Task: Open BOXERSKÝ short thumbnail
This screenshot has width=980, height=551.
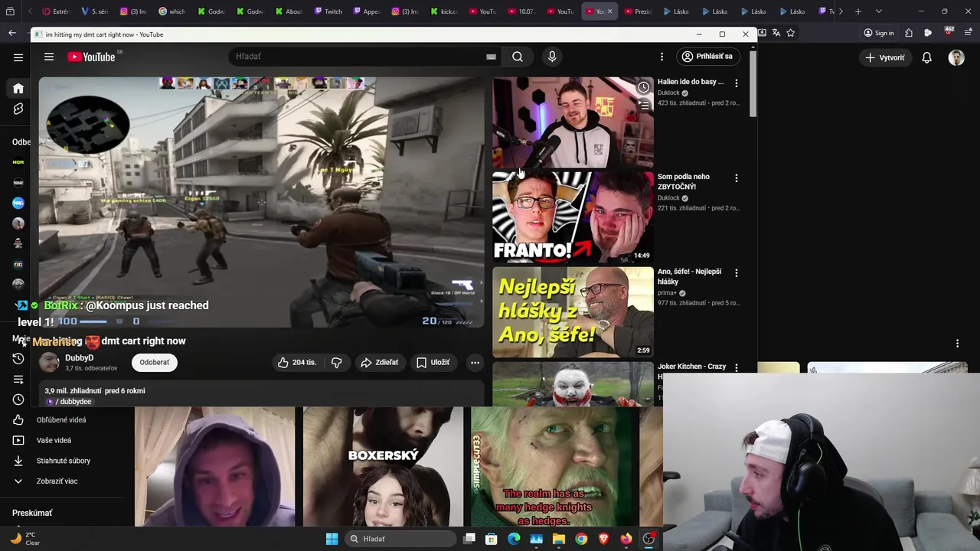Action: pyautogui.click(x=383, y=467)
